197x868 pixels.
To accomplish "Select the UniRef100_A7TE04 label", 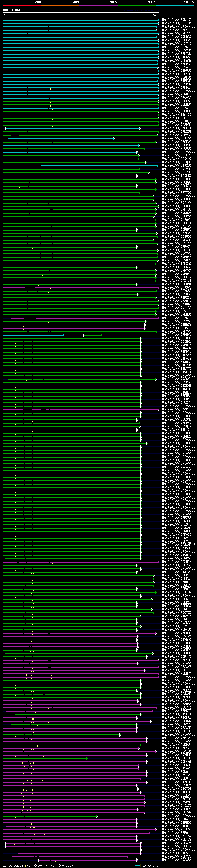I will 177,830.
